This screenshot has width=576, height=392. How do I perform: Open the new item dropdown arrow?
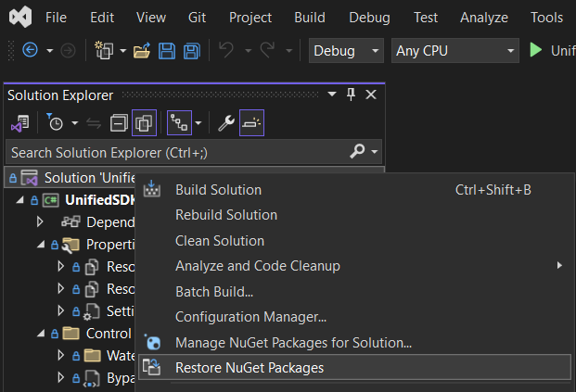click(x=123, y=51)
